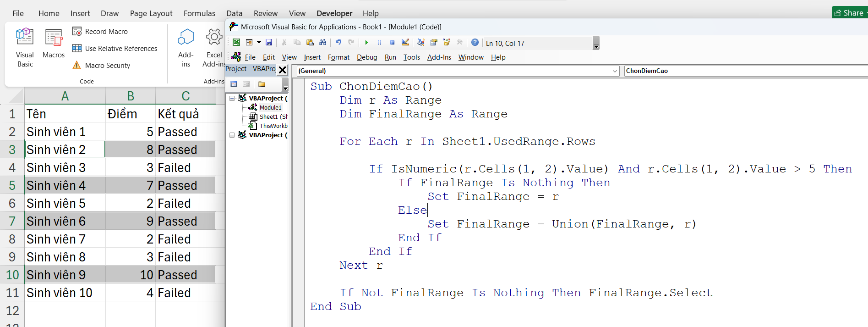Click the Toggle Folders icon in Project pane
Screen dimensions: 868x327
pos(262,84)
